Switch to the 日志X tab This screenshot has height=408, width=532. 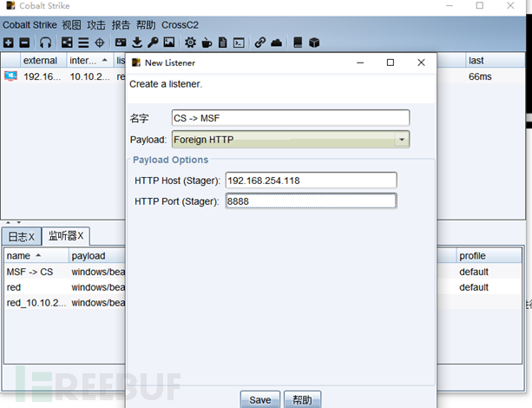coord(22,237)
